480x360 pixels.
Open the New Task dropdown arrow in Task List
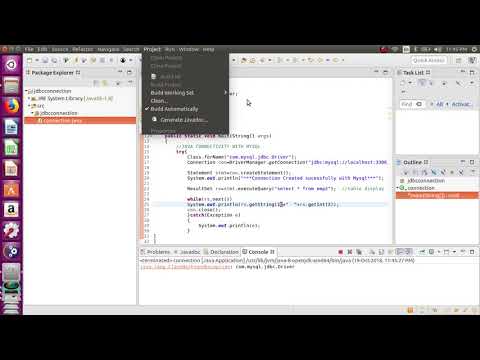pyautogui.click(x=410, y=83)
